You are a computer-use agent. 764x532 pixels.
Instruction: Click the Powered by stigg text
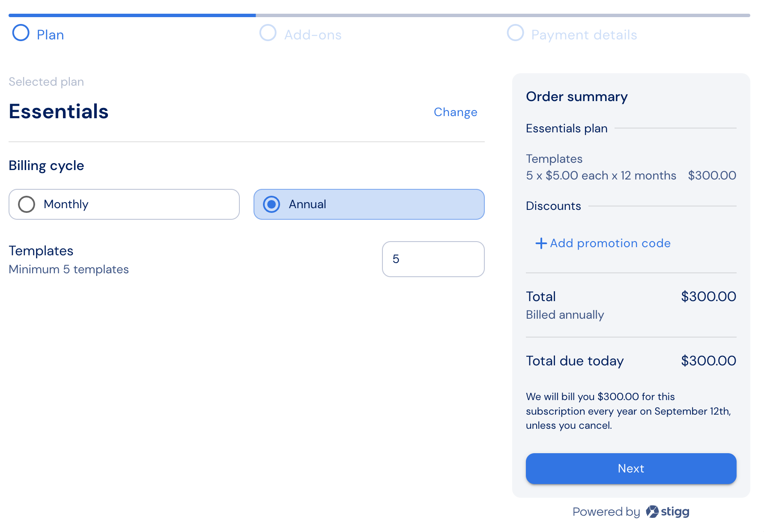631,511
